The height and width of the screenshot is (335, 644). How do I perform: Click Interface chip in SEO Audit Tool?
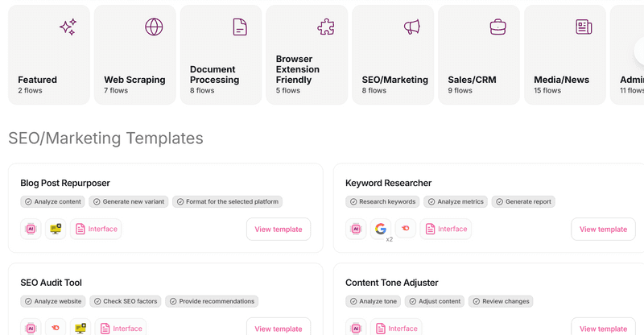pos(121,328)
